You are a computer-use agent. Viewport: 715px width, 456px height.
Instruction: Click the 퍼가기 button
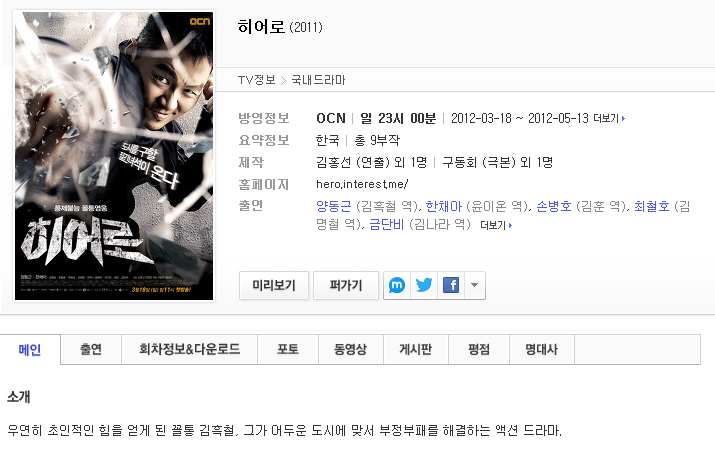[x=346, y=285]
